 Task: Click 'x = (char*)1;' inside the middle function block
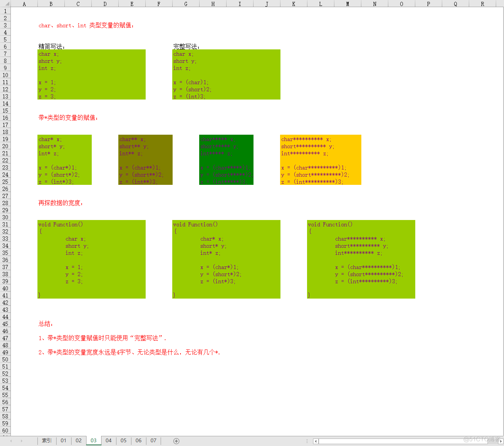(219, 267)
